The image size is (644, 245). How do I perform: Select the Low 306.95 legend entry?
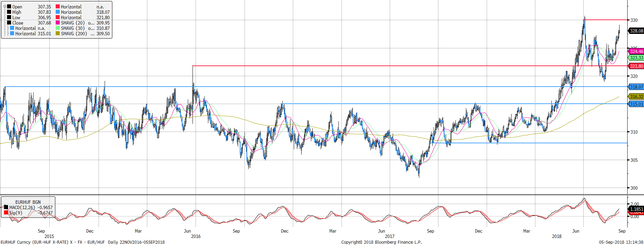click(29, 17)
